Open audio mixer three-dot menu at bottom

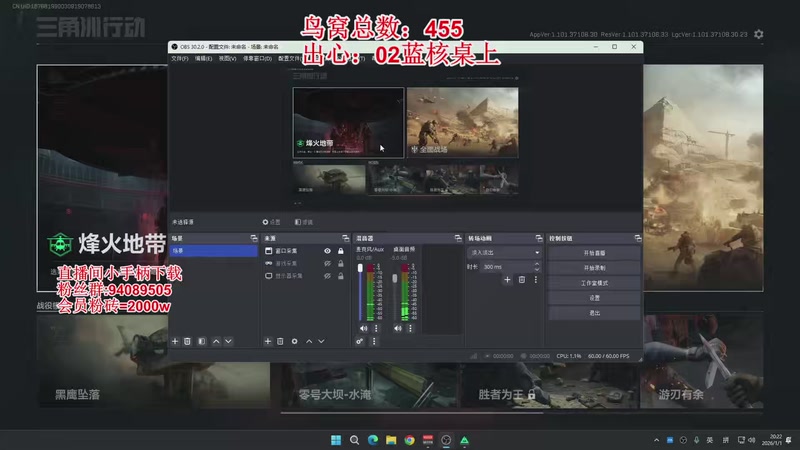374,341
